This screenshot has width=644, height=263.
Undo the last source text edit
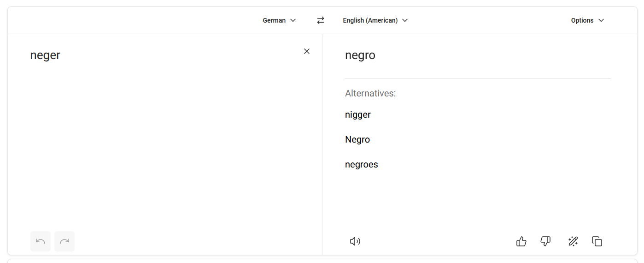pyautogui.click(x=41, y=241)
